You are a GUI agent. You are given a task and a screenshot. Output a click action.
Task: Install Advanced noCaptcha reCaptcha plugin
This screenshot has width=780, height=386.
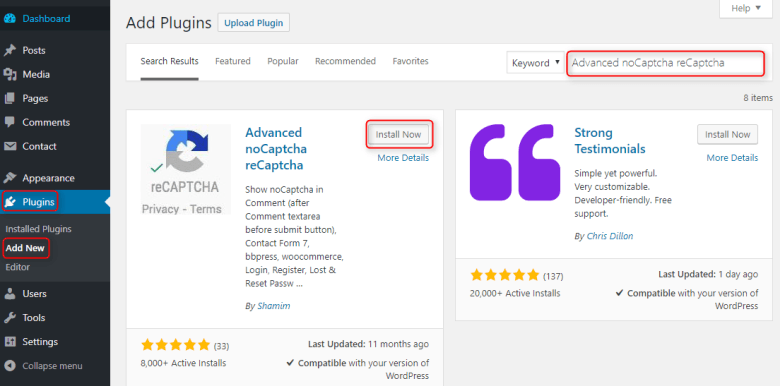tap(398, 134)
